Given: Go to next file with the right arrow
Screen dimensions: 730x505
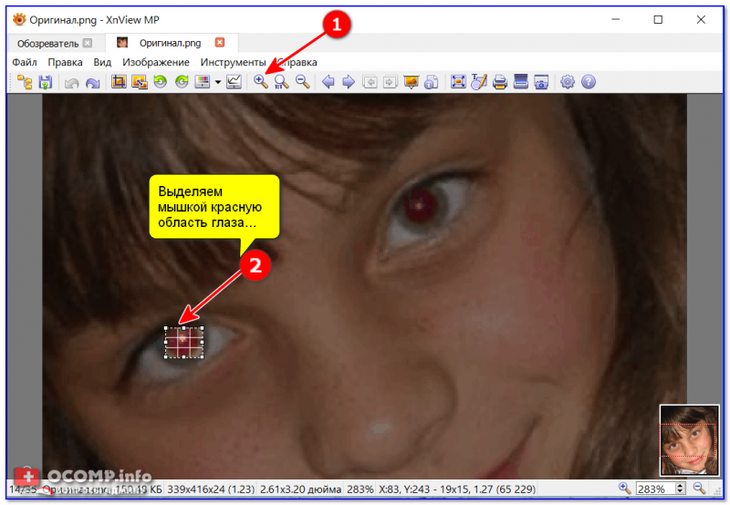Looking at the screenshot, I should pos(348,82).
